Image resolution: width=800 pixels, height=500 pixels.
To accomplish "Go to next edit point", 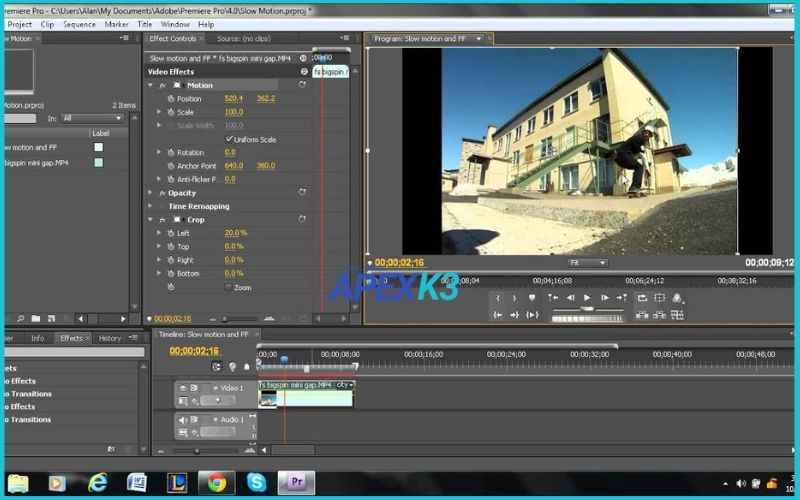I will [x=621, y=298].
